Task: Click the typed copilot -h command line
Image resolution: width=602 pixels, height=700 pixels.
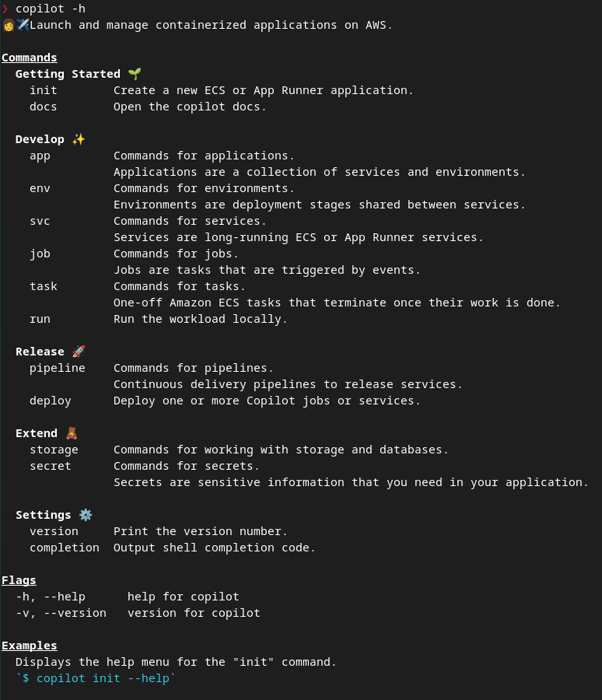Action: (x=51, y=9)
